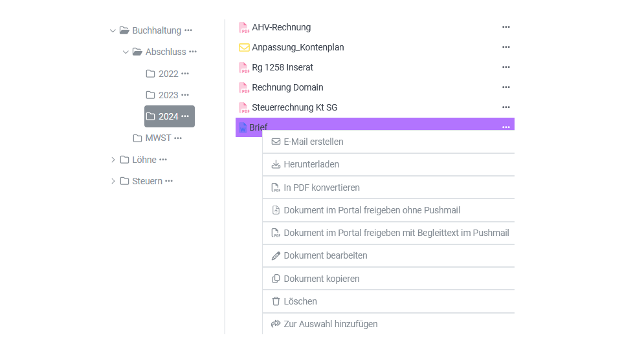Open the three-dot menu for Steuerrechnung Kt SG
The image size is (644, 364).
506,107
